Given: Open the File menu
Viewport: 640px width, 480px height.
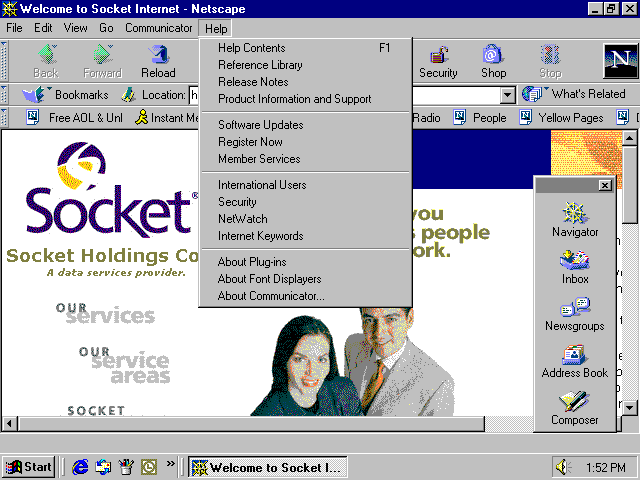Looking at the screenshot, I should tap(14, 28).
